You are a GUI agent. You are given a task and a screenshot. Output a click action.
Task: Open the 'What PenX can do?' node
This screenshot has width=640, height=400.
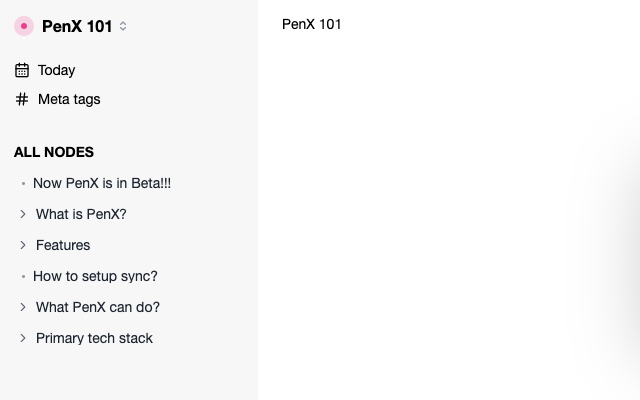(x=97, y=307)
